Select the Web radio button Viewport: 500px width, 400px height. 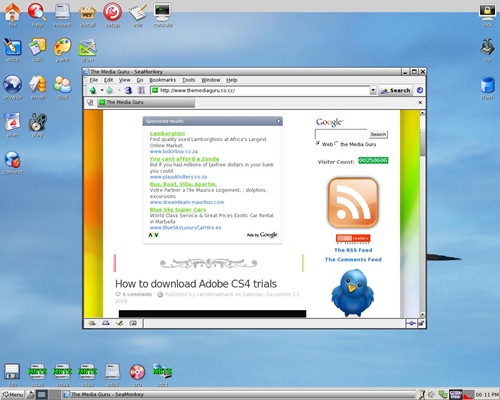point(318,144)
